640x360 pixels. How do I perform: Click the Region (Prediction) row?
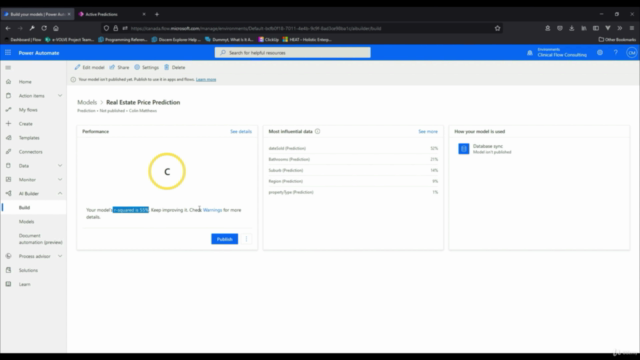[x=353, y=181]
